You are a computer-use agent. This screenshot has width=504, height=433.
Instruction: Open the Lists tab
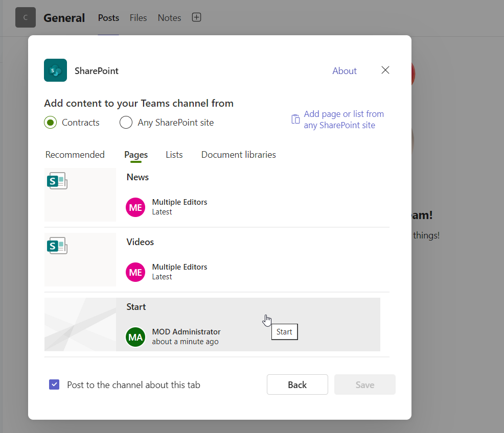[174, 154]
